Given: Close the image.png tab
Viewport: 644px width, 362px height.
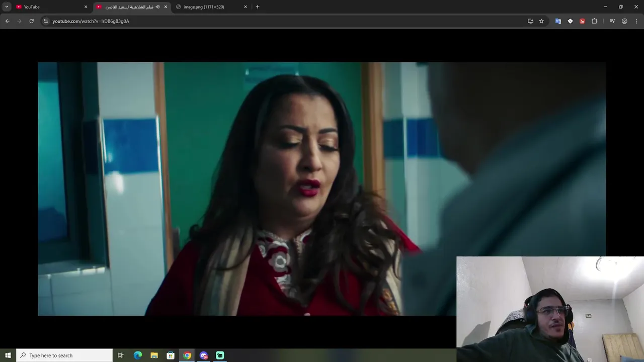Looking at the screenshot, I should [246, 7].
